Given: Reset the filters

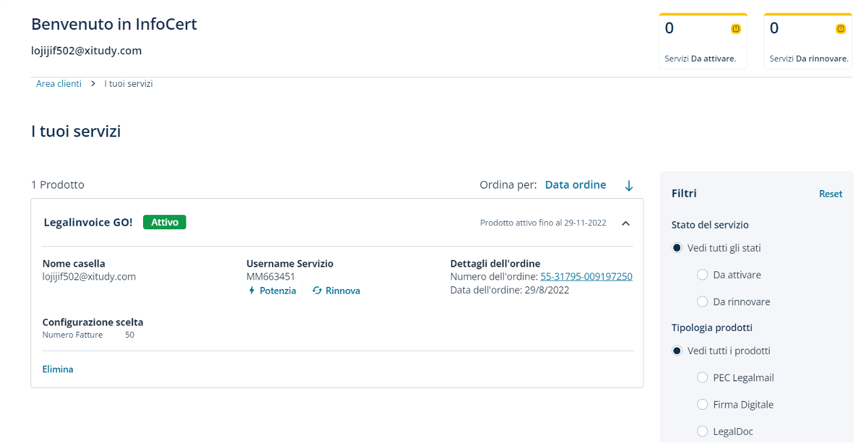Looking at the screenshot, I should [x=830, y=193].
